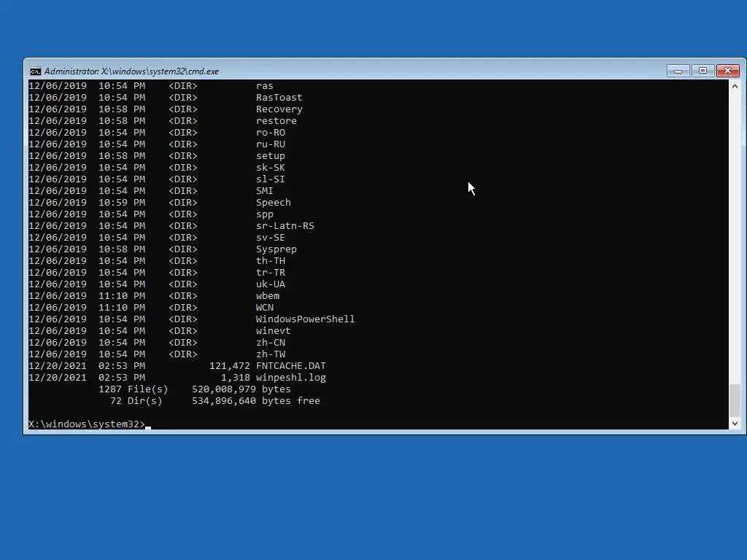The width and height of the screenshot is (747, 560).
Task: Click the 'winevt' directory name
Action: coord(274,330)
